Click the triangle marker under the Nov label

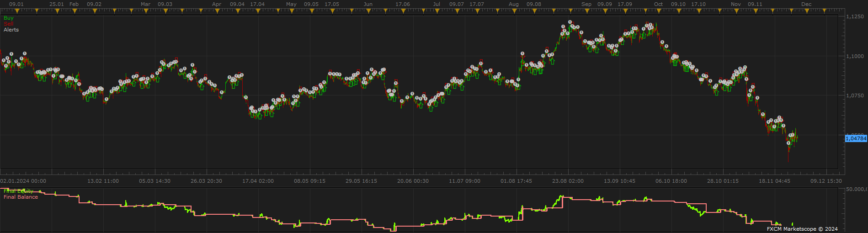click(x=736, y=11)
